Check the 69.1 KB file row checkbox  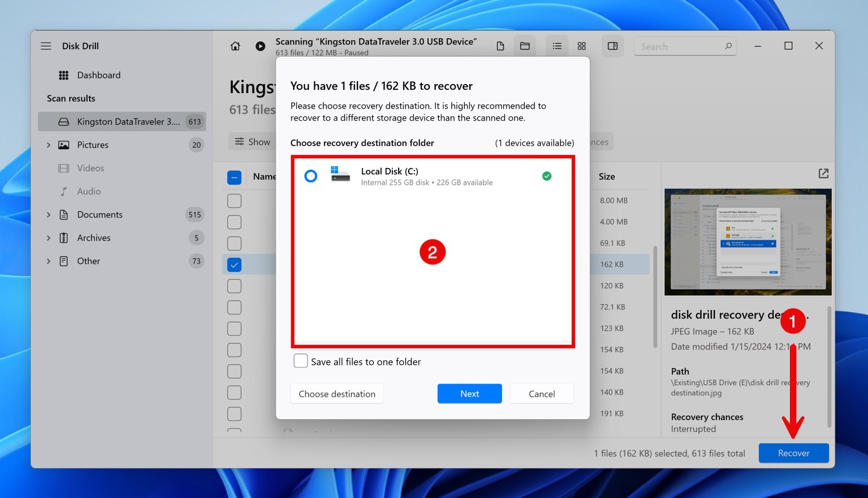pos(234,244)
